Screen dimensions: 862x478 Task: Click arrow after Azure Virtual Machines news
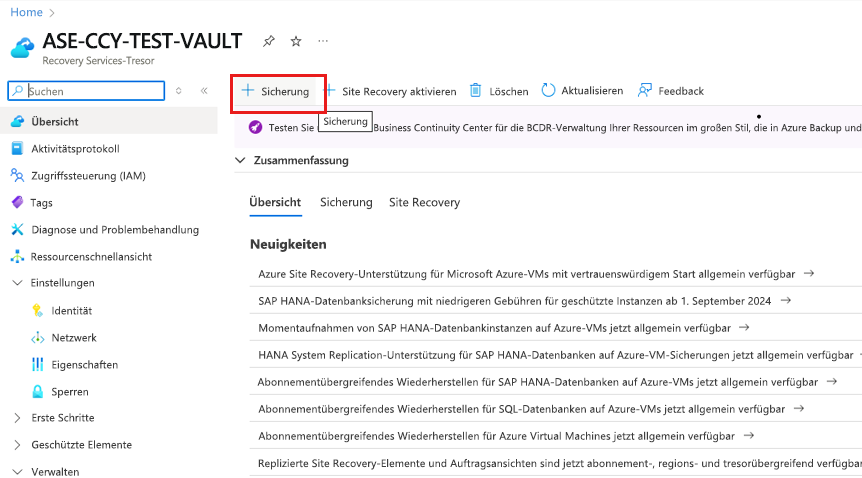click(748, 435)
